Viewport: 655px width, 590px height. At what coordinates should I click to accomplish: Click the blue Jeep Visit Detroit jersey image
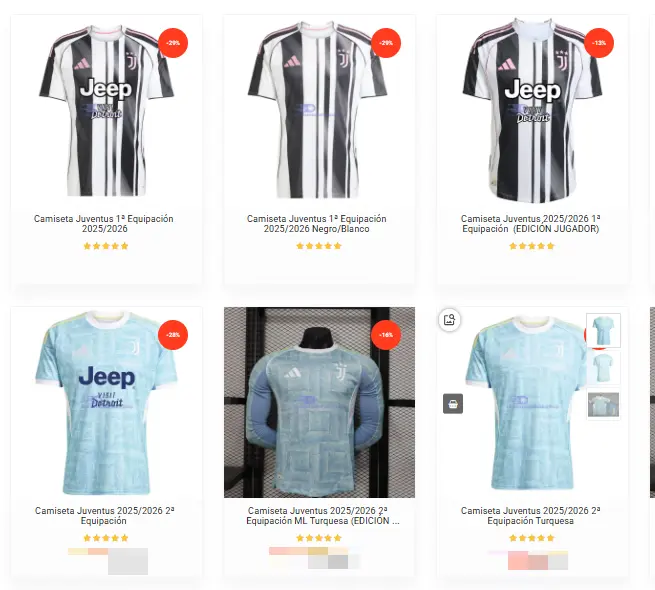pos(106,402)
